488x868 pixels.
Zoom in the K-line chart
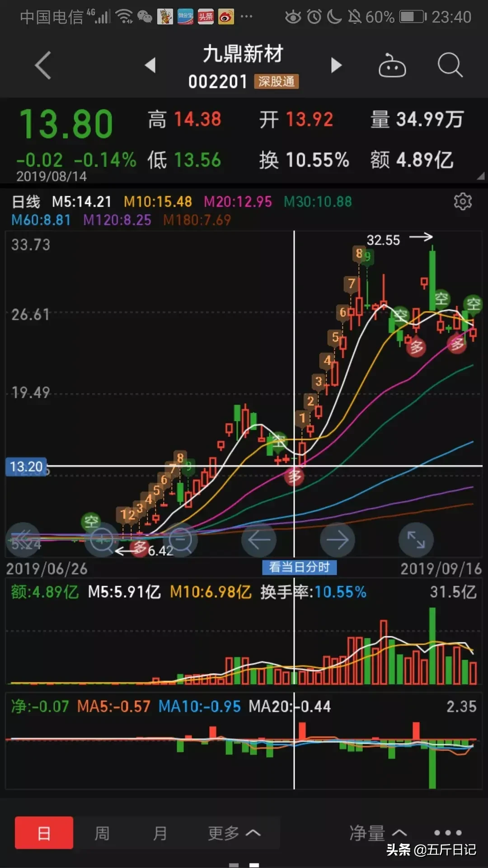pyautogui.click(x=102, y=540)
